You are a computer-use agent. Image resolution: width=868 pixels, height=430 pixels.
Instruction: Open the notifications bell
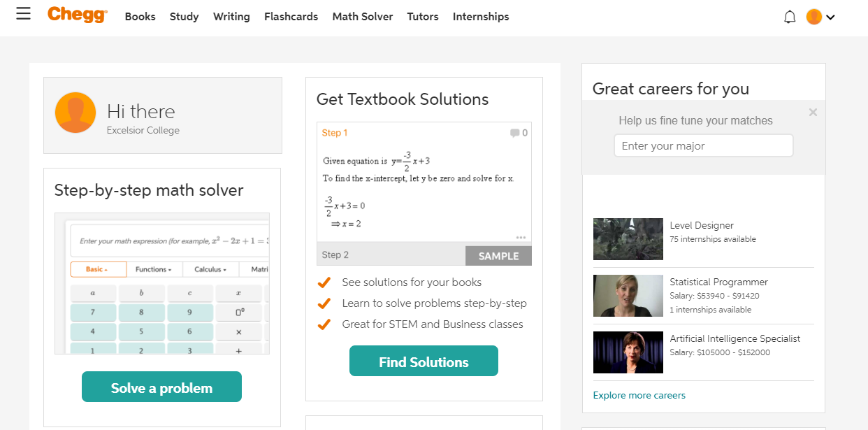tap(790, 17)
